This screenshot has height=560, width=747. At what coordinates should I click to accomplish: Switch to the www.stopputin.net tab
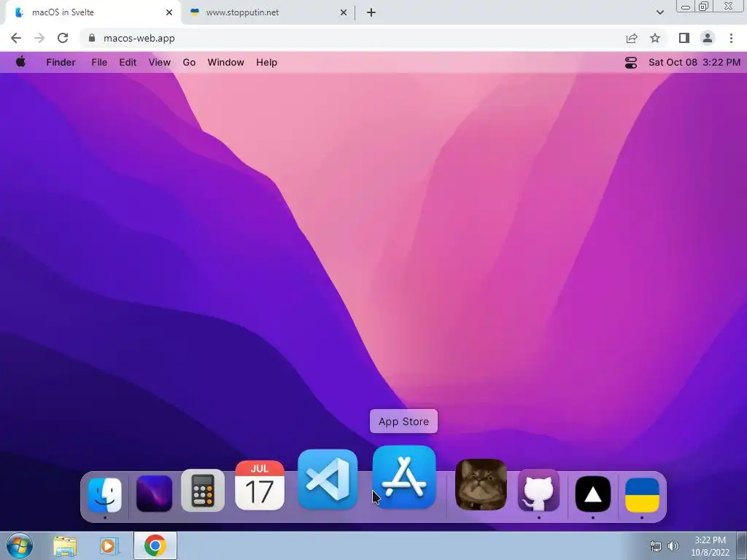267,13
